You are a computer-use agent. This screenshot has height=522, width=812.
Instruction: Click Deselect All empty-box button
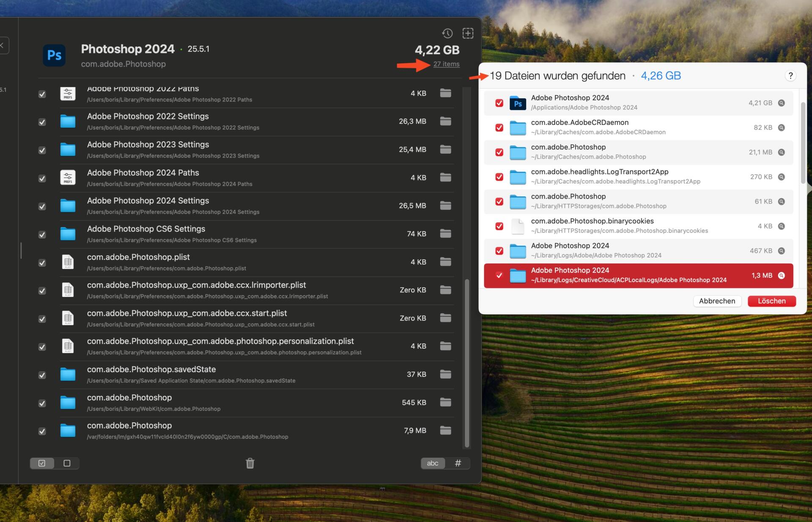(67, 463)
